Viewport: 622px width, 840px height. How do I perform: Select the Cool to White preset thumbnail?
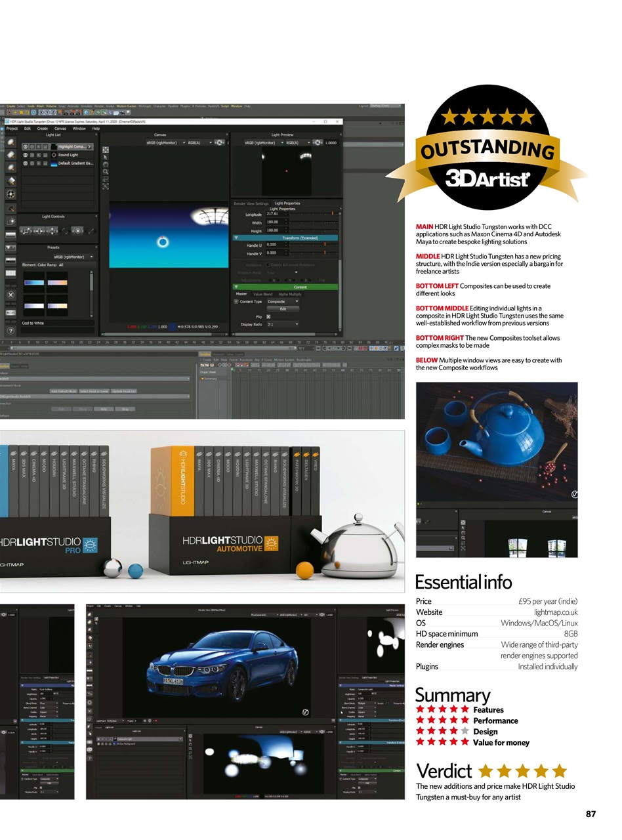[34, 304]
